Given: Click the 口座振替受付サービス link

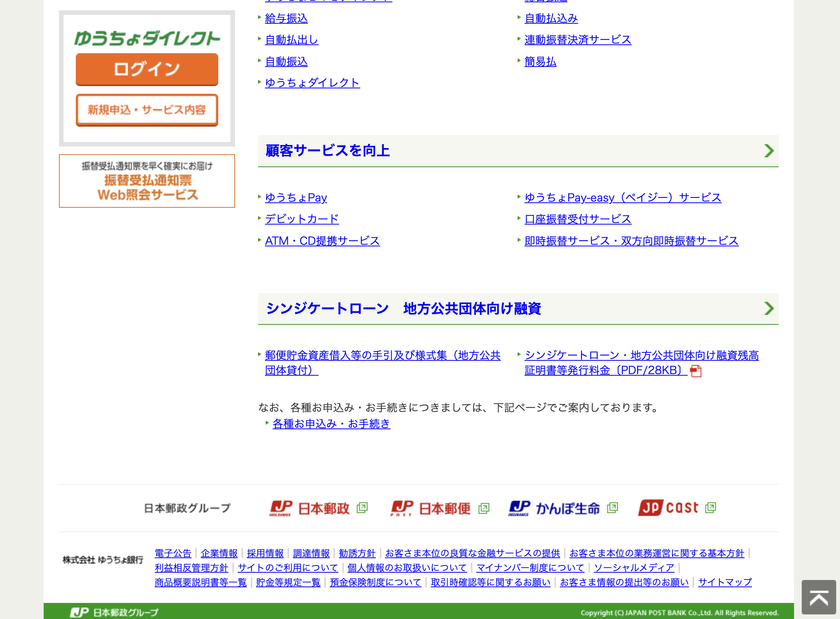Looking at the screenshot, I should click(x=578, y=219).
